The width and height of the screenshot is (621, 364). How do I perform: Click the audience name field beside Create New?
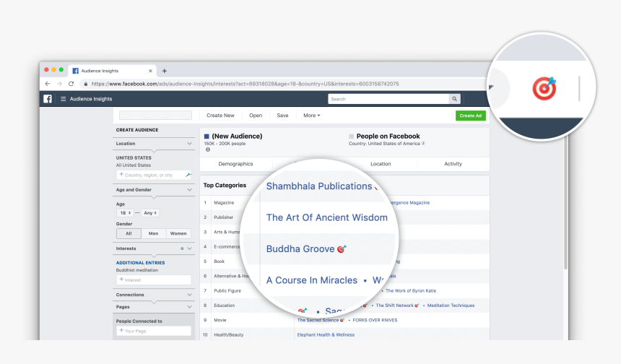(155, 116)
